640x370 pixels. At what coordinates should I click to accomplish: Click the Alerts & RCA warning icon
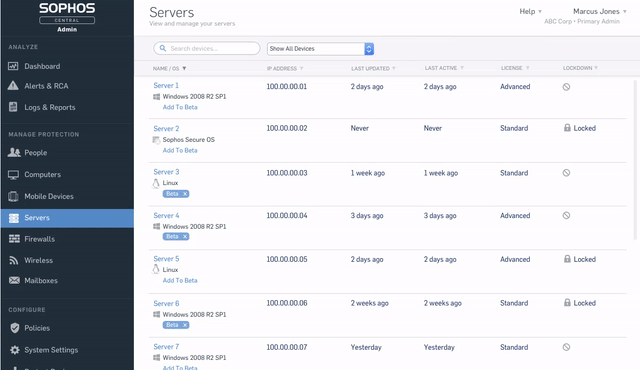tap(13, 86)
